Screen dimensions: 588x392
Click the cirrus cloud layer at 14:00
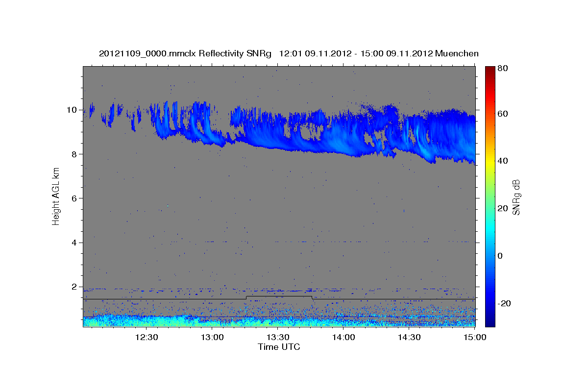click(x=344, y=135)
